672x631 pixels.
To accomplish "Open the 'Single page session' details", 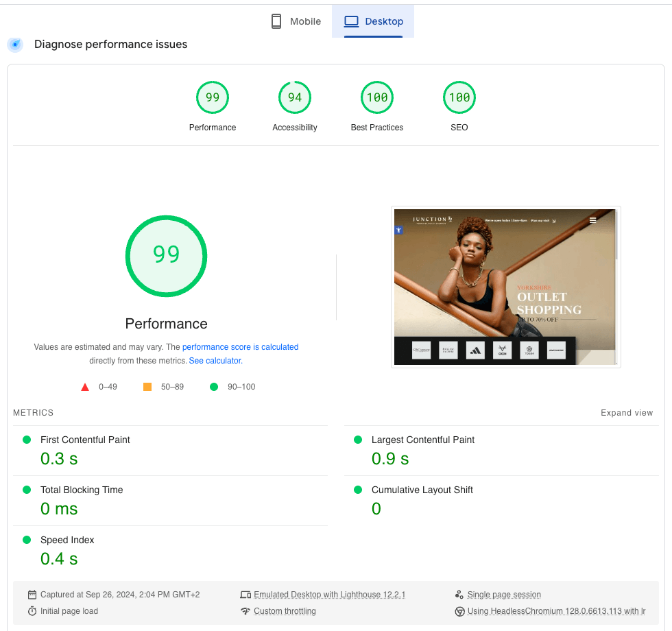I will 504,595.
